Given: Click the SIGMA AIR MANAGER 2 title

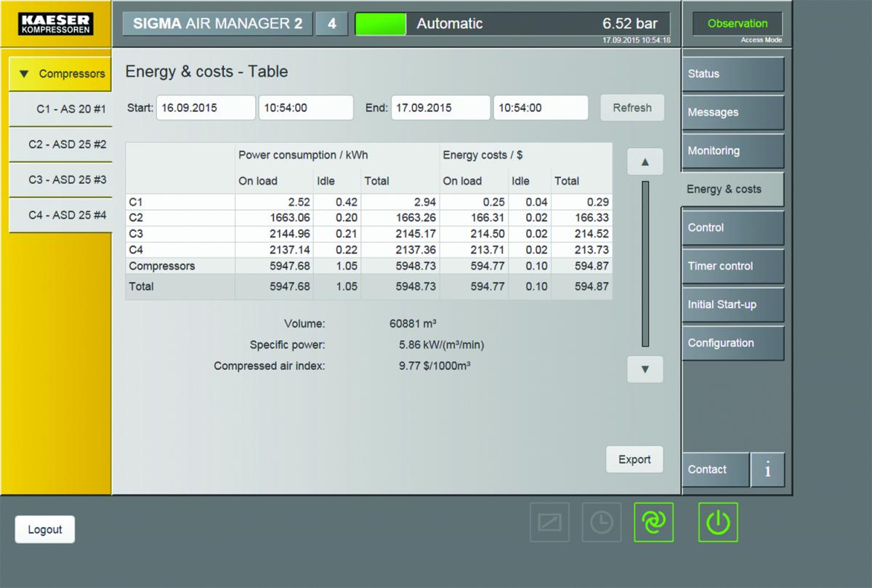Looking at the screenshot, I should point(217,24).
